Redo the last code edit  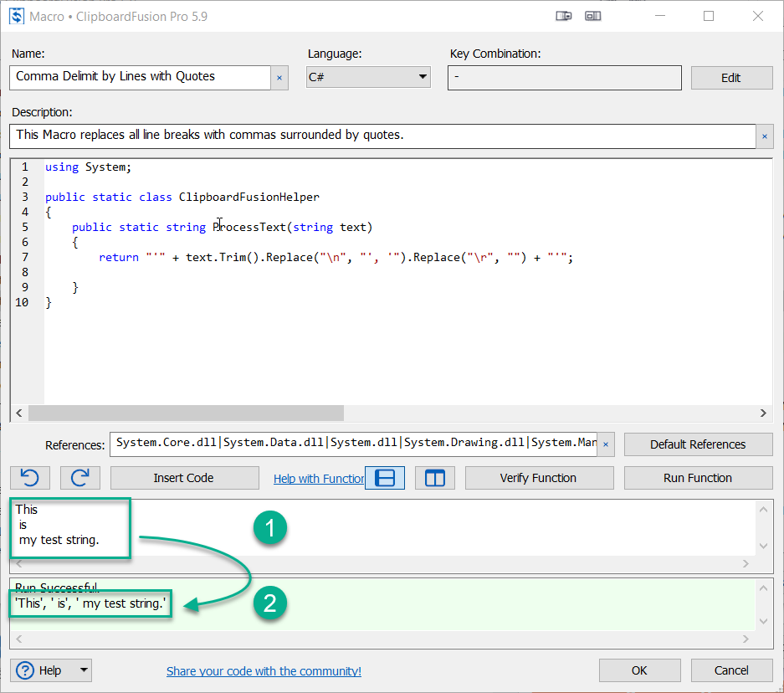coord(80,478)
